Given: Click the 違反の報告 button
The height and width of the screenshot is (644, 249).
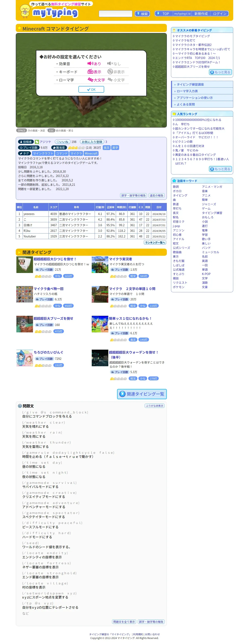Looking at the screenshot, I should pyautogui.click(x=156, y=195).
